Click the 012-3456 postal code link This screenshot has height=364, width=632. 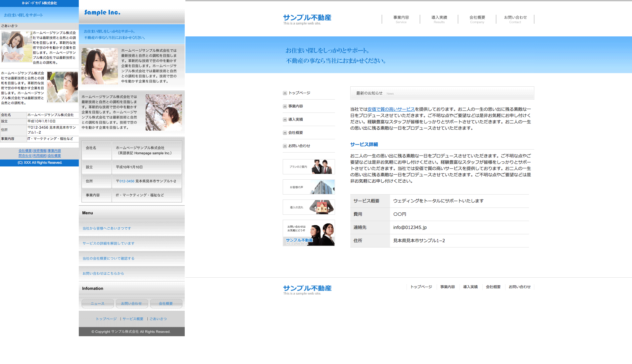click(x=127, y=181)
